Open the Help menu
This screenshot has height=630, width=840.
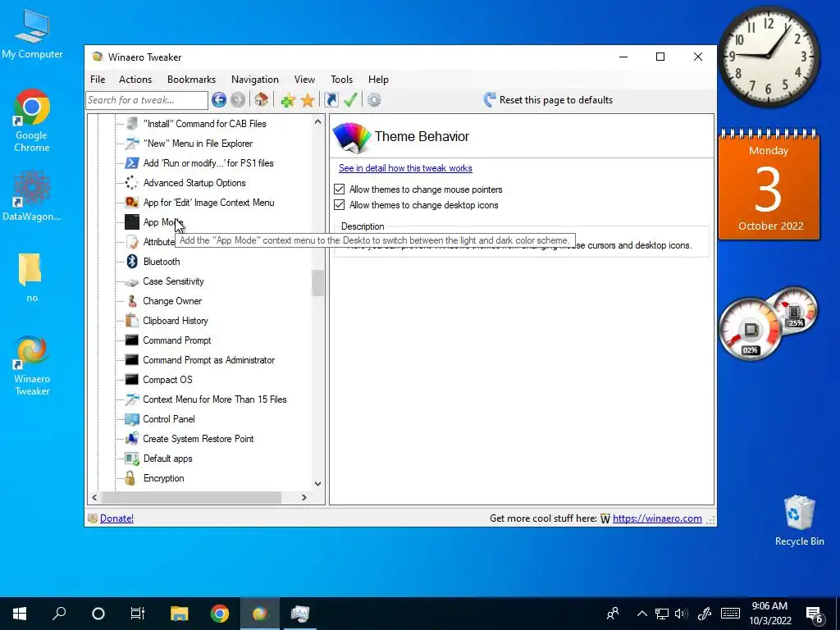(378, 80)
